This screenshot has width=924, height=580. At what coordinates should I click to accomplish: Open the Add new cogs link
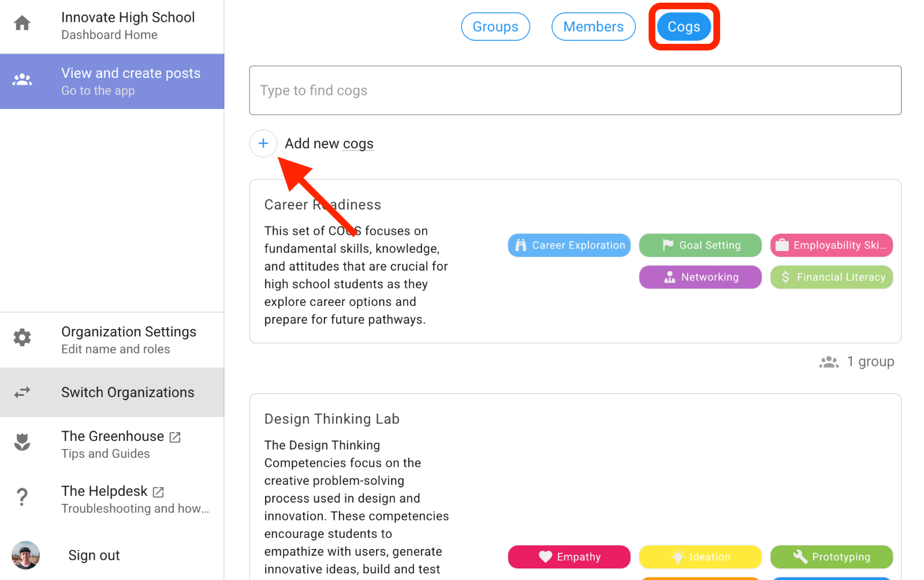329,143
